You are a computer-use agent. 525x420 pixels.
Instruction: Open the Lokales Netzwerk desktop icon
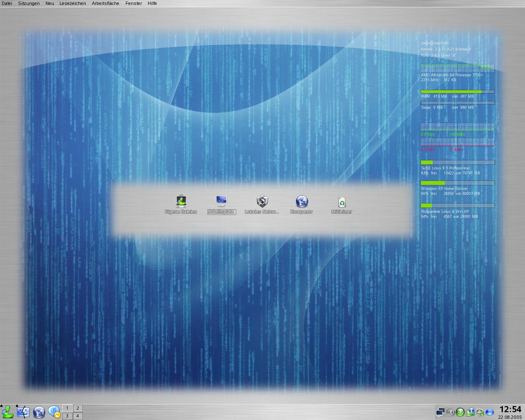pyautogui.click(x=262, y=204)
